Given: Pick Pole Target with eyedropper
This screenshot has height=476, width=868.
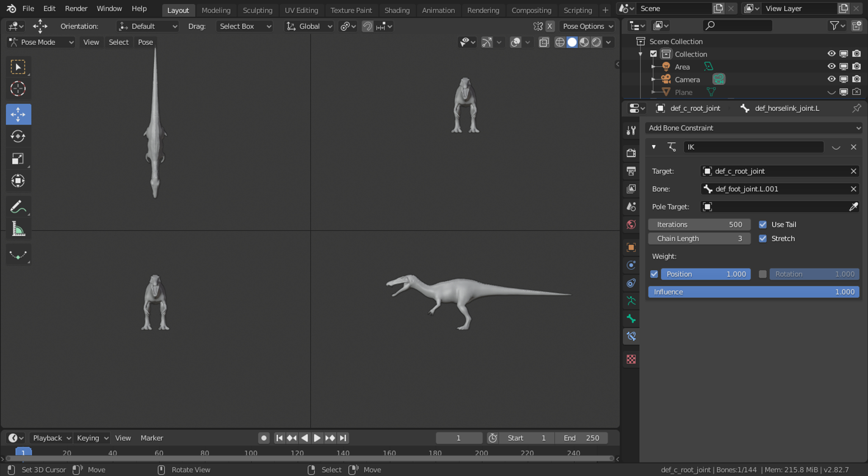Looking at the screenshot, I should [x=853, y=207].
